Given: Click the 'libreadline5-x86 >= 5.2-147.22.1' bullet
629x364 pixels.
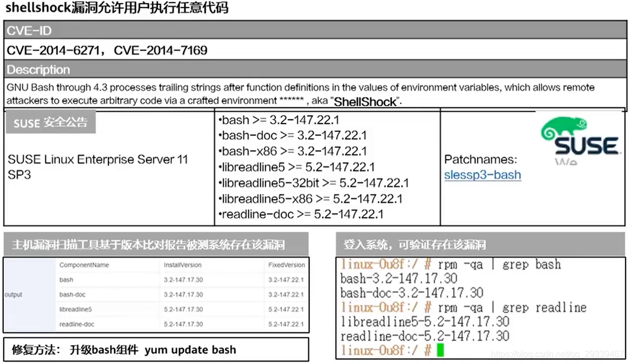Looking at the screenshot, I should [310, 198].
